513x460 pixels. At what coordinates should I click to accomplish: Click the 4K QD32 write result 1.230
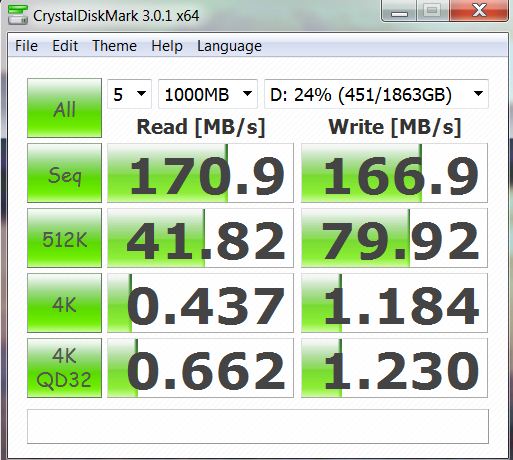coord(394,368)
